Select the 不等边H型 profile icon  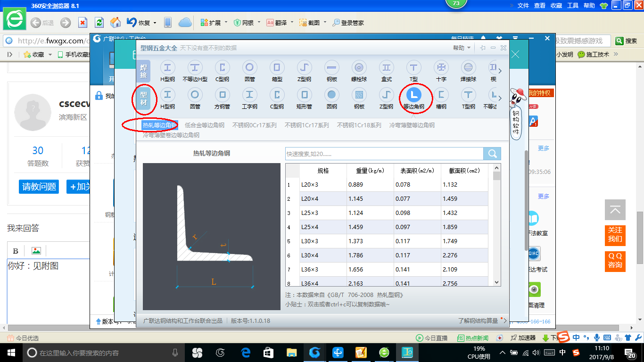click(x=195, y=67)
